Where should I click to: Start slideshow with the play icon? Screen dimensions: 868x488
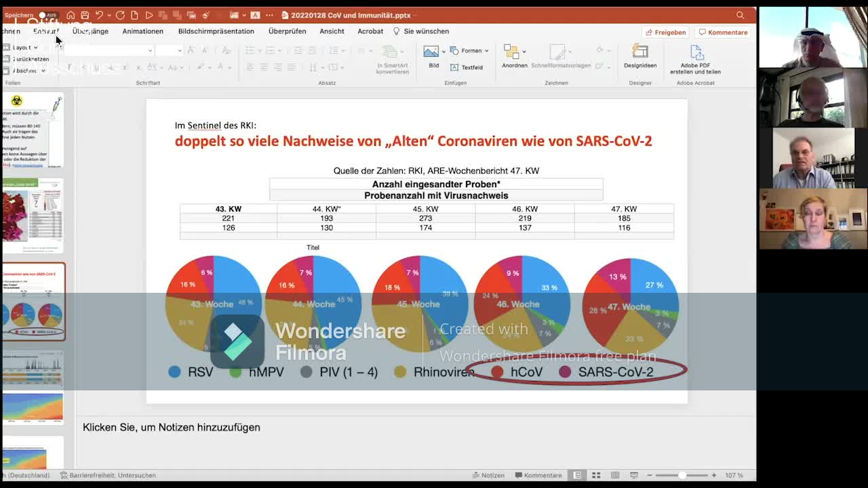point(149,15)
